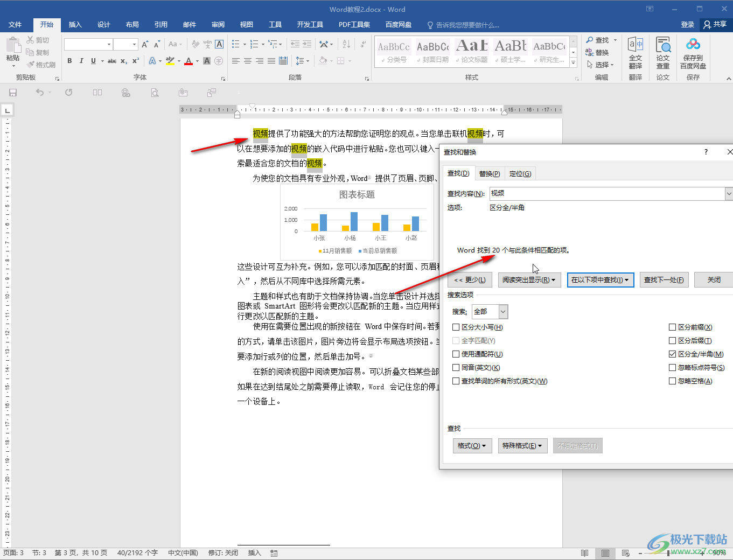Switch to print layout view in status bar
This screenshot has width=733, height=560.
[x=605, y=553]
